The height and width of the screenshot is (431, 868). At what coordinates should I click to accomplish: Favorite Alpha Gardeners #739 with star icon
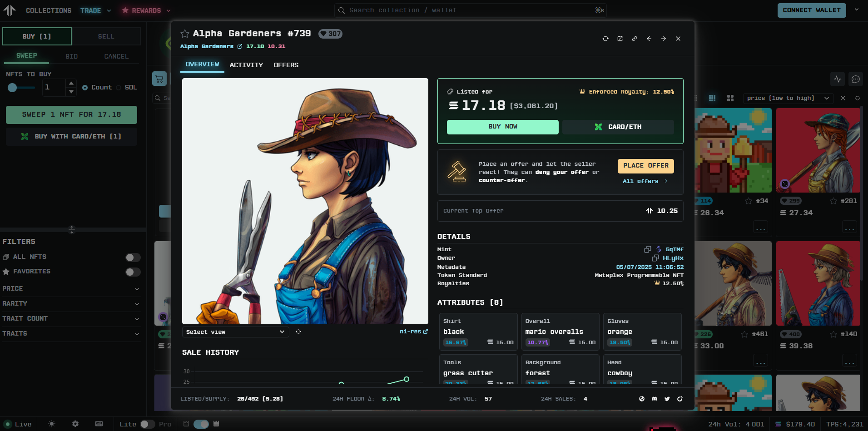(184, 34)
